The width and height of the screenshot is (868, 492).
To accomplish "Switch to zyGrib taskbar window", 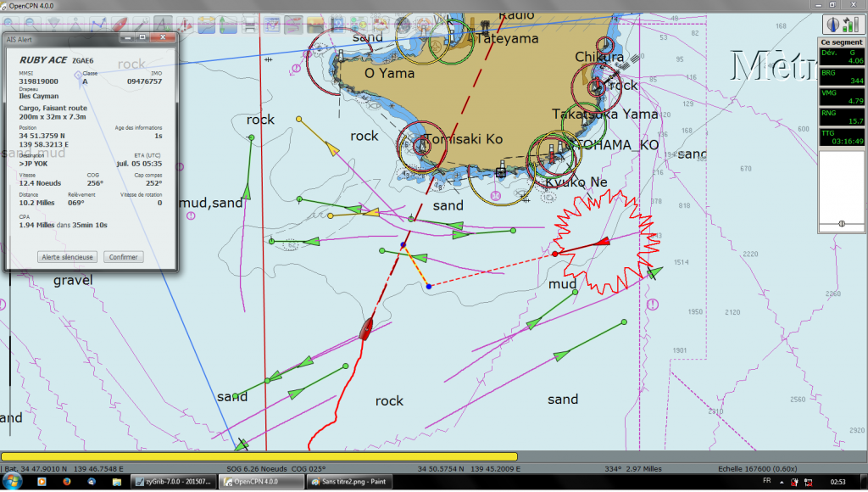I will [173, 482].
